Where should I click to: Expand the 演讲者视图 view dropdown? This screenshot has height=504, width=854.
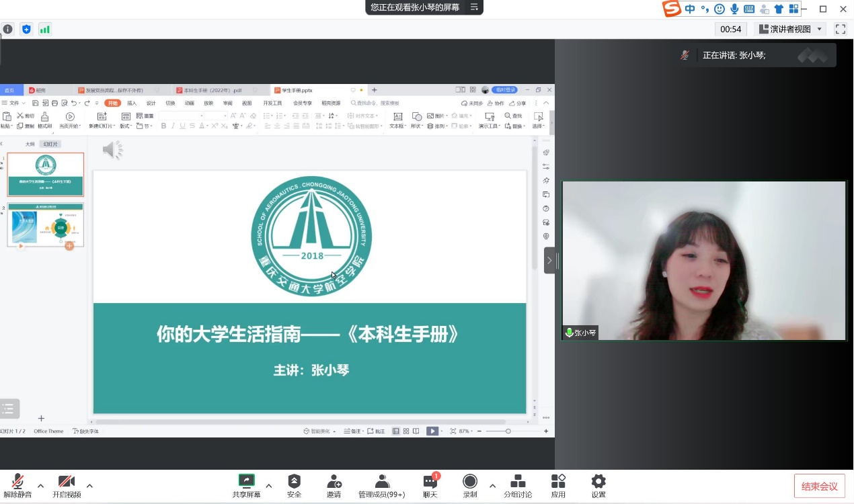click(x=791, y=29)
